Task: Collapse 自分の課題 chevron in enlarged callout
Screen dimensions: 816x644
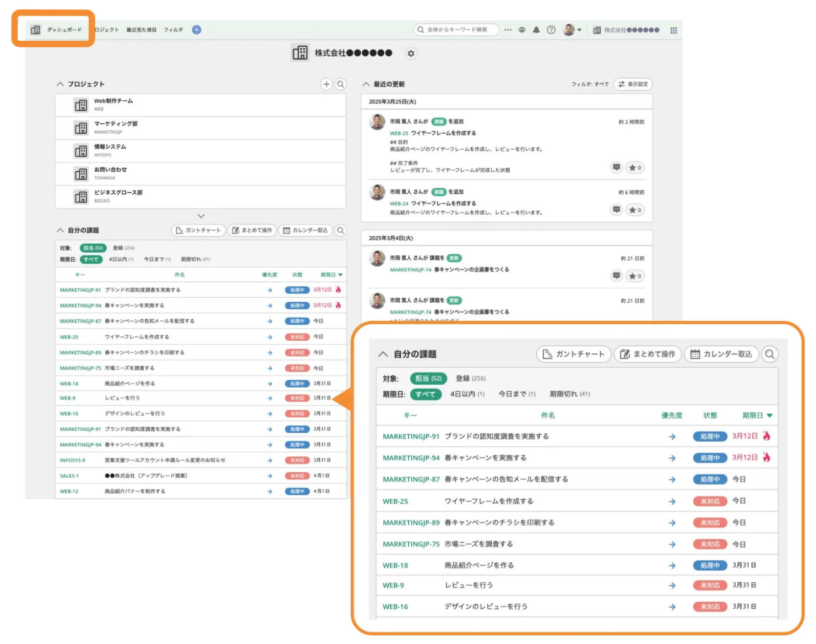Action: click(x=383, y=354)
